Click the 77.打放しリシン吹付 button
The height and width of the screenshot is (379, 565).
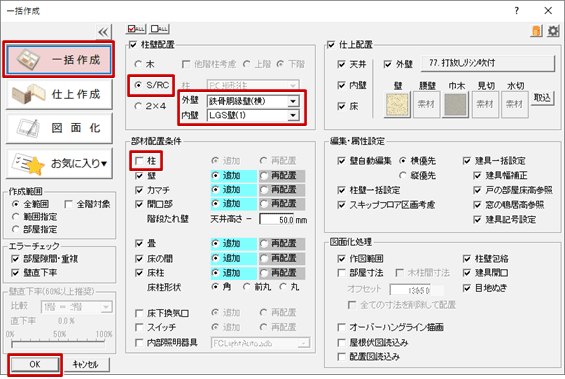[x=488, y=63]
